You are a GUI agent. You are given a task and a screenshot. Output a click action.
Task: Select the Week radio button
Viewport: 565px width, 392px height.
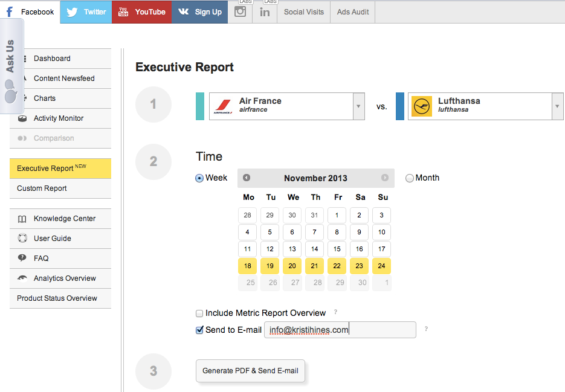point(199,178)
